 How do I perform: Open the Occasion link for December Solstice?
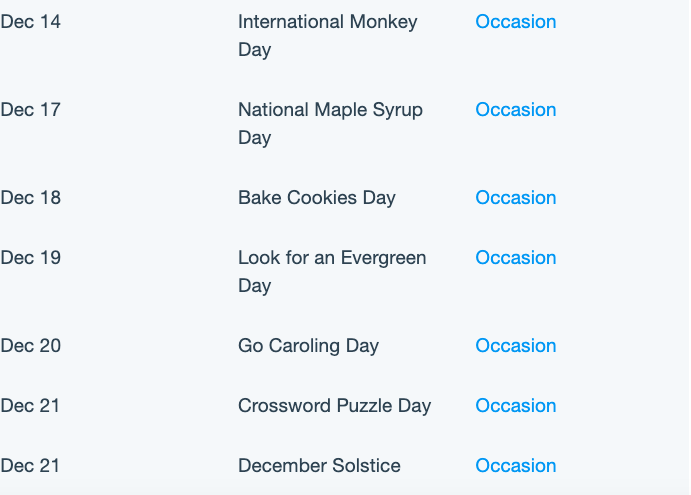coord(516,465)
